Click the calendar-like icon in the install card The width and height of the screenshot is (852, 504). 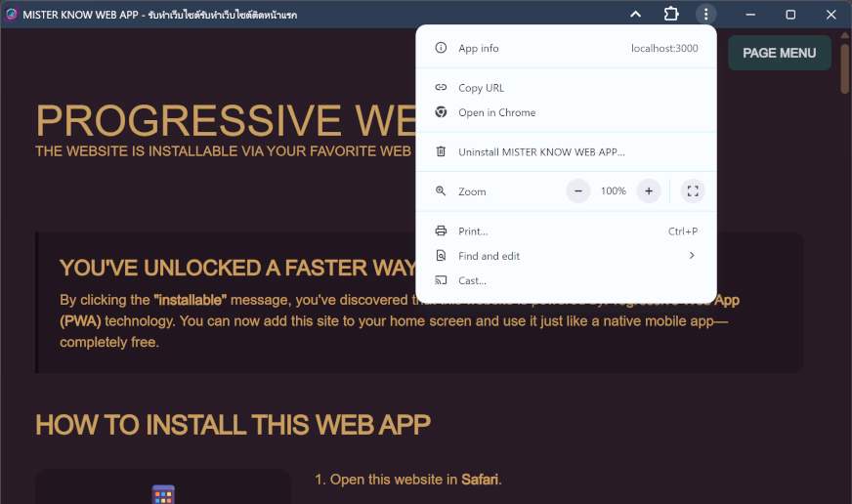(x=163, y=493)
